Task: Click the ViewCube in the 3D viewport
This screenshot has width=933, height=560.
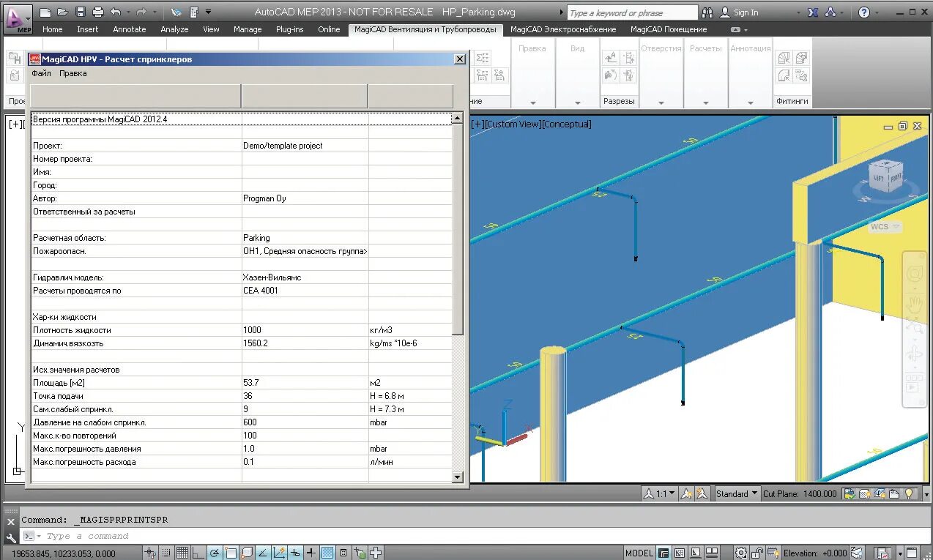Action: [x=885, y=178]
